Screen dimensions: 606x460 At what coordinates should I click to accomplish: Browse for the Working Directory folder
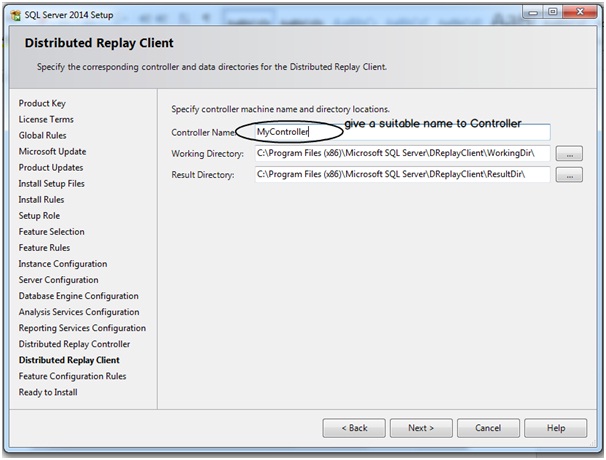569,154
